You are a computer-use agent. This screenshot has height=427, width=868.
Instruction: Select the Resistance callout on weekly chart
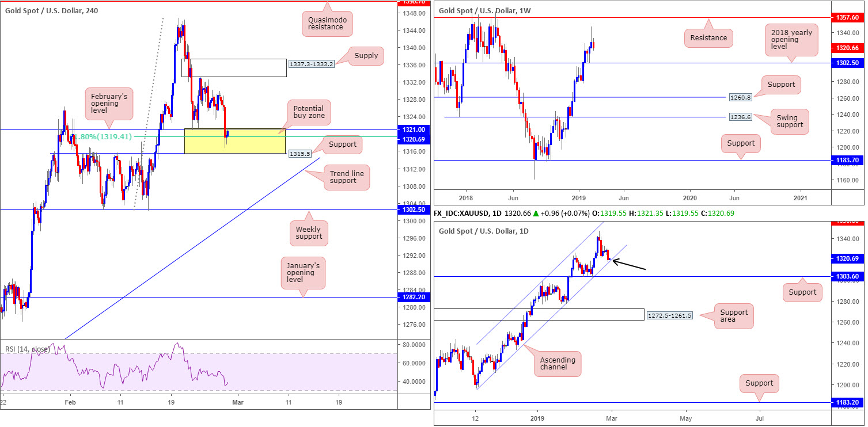tap(709, 39)
